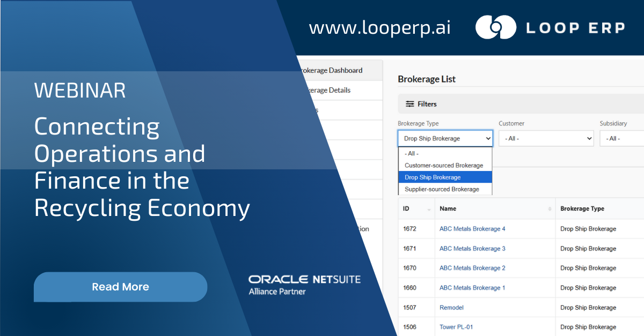Click ID cell 1670

tap(410, 268)
